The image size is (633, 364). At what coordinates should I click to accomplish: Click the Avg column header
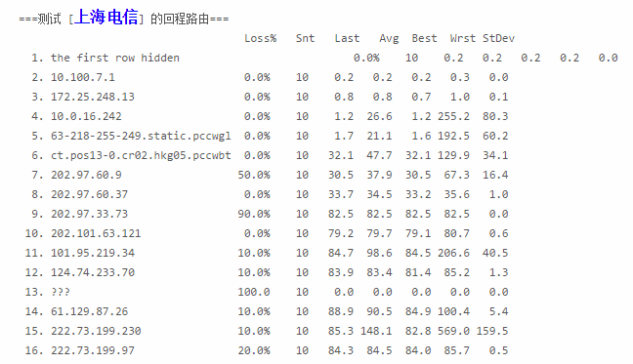coord(389,39)
